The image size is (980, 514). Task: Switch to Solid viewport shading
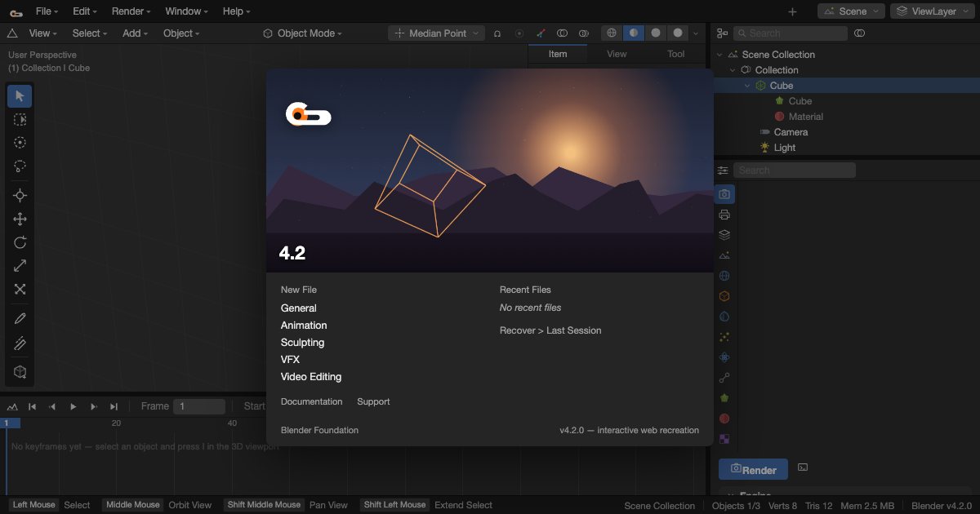click(634, 33)
